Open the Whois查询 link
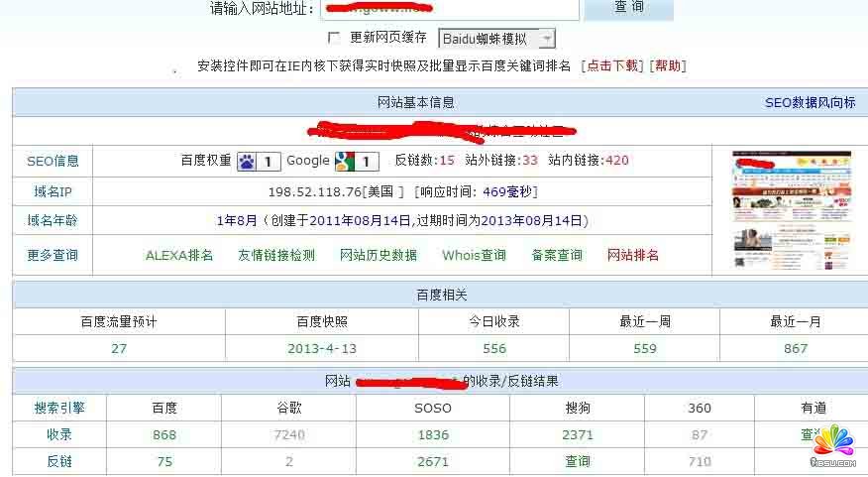Image resolution: width=868 pixels, height=477 pixels. pyautogui.click(x=474, y=255)
